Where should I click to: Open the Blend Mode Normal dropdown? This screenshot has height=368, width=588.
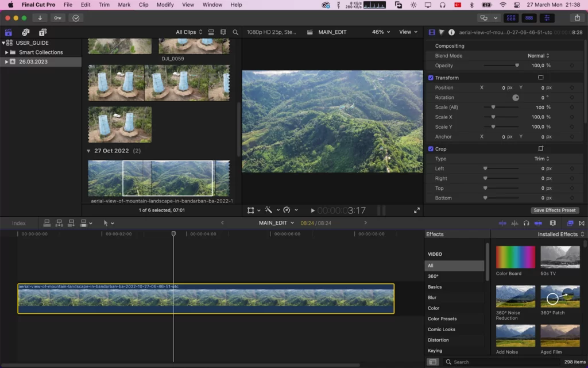pos(539,56)
